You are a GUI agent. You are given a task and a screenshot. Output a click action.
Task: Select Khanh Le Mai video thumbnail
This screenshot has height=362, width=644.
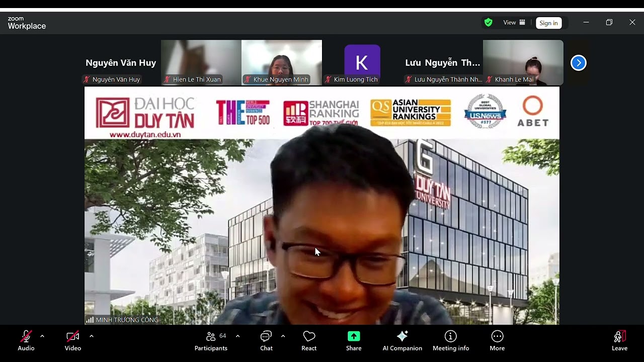click(523, 63)
